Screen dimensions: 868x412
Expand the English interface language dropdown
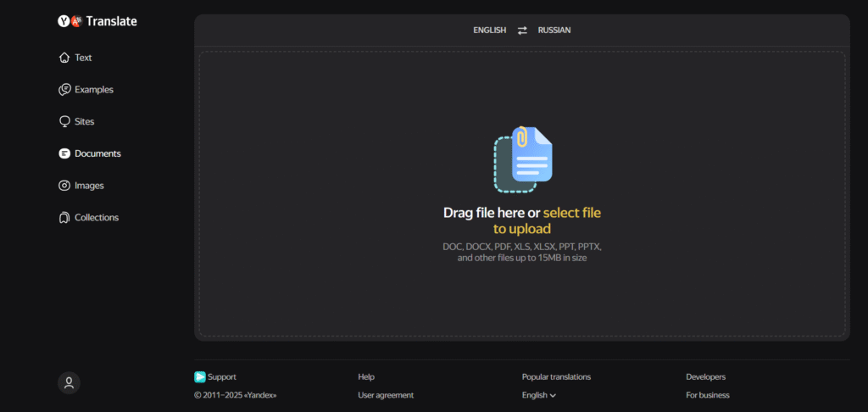[539, 395]
